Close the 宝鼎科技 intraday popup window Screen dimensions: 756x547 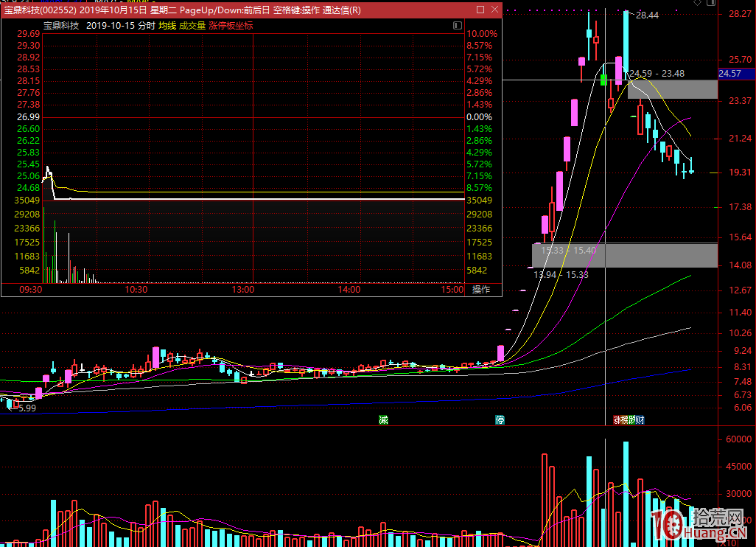pyautogui.click(x=494, y=10)
